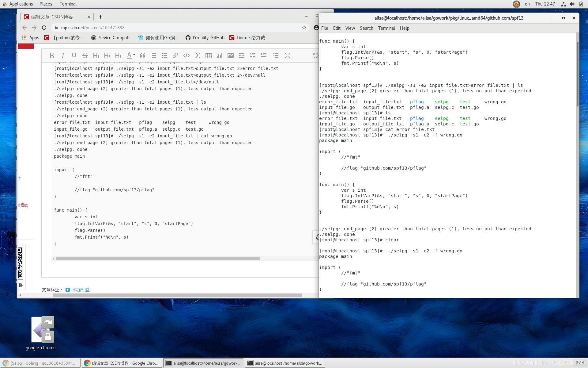The height and width of the screenshot is (368, 588).
Task: Open the terminal Search menu
Action: coord(366,28)
